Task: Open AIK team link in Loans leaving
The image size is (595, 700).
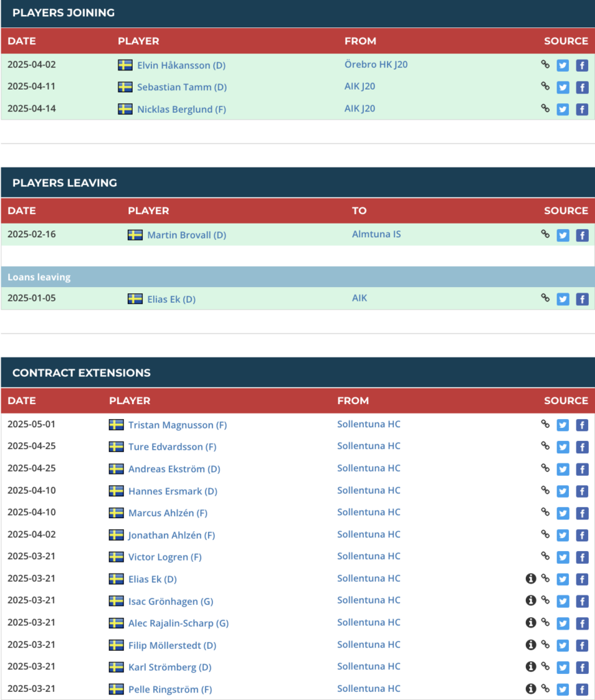Action: pos(359,298)
